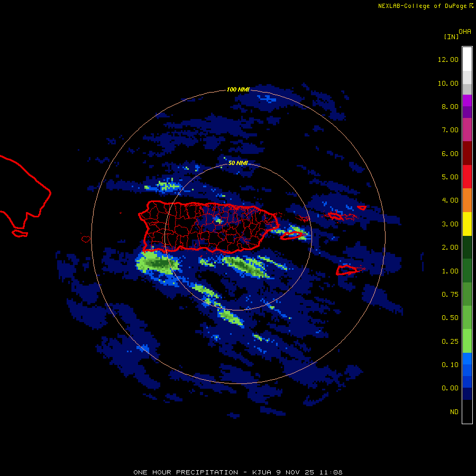Click the 50 NMI range ring label
Viewport: 476px width, 476px height.
tap(238, 163)
